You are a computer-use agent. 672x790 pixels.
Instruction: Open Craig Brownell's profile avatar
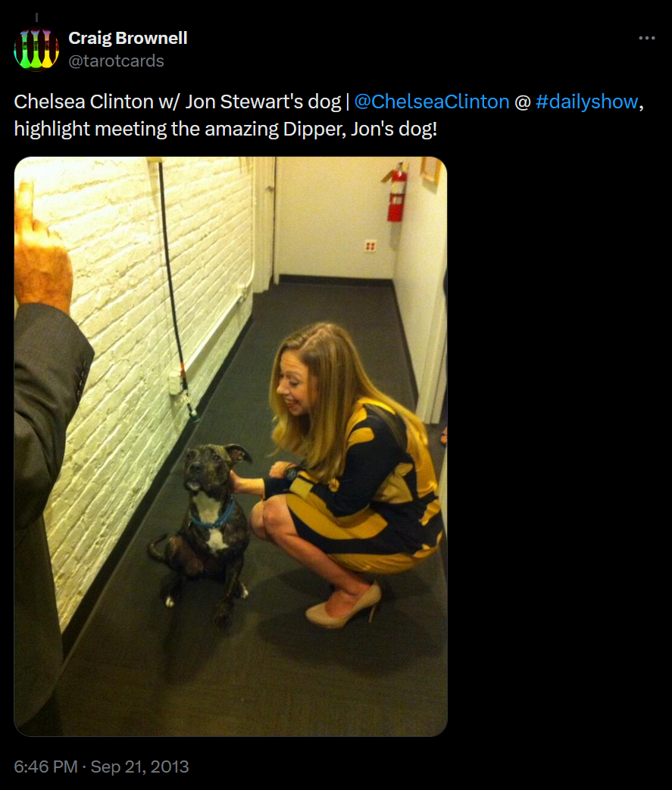coord(36,49)
